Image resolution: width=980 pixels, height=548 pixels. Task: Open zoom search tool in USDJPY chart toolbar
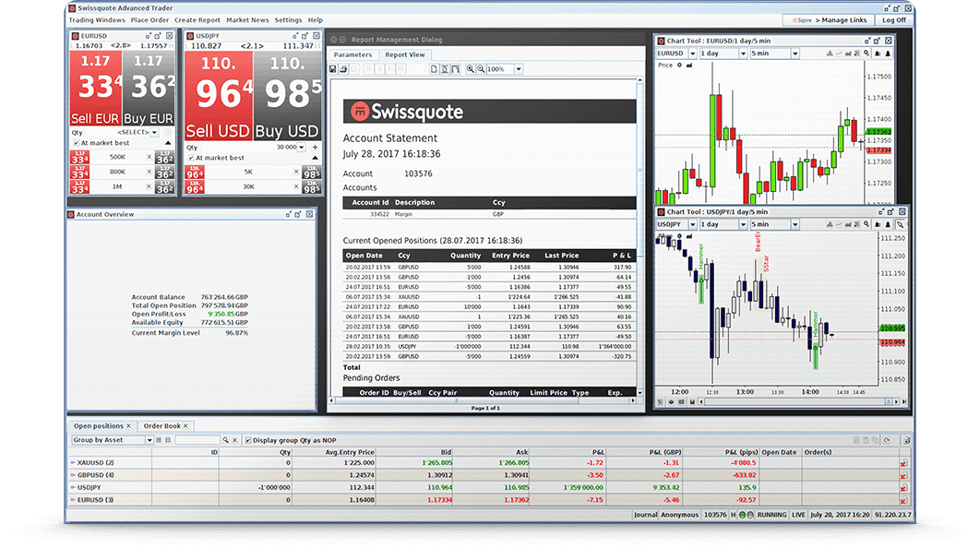pos(866,223)
